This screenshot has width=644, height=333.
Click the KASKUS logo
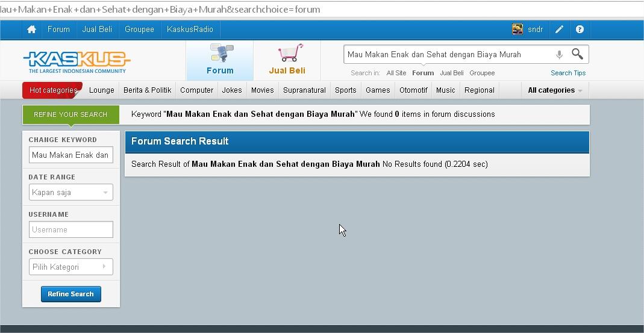77,62
